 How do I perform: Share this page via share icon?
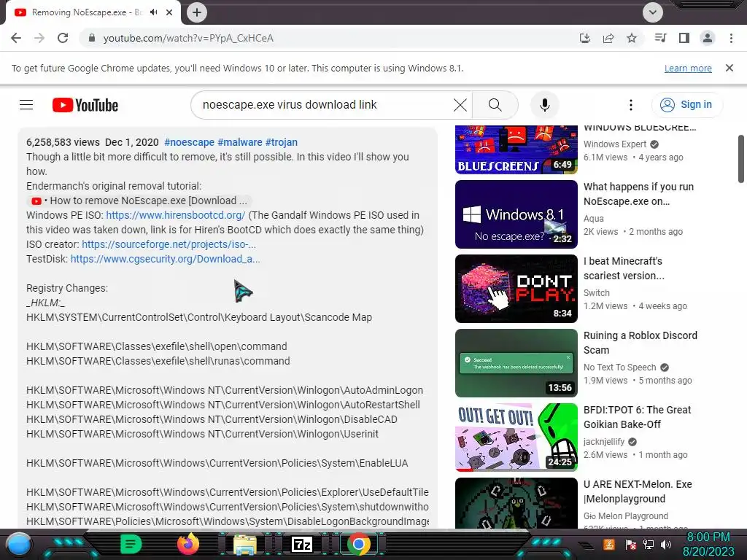click(x=608, y=38)
